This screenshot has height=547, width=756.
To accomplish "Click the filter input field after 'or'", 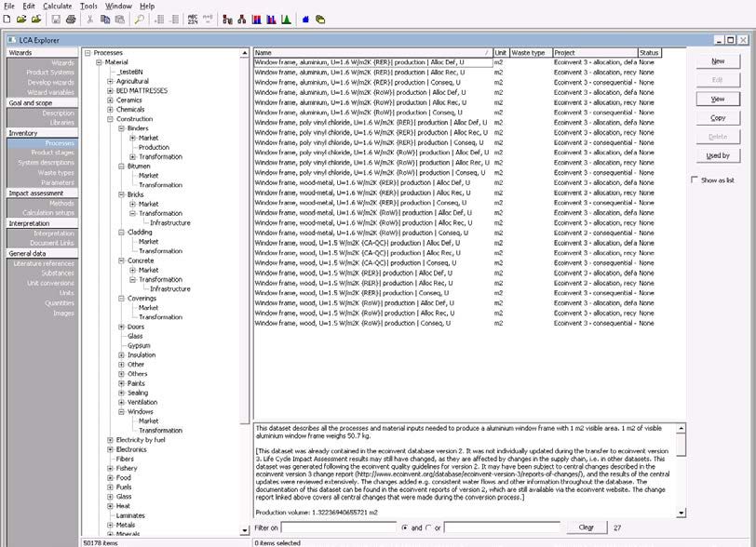I will (x=502, y=527).
